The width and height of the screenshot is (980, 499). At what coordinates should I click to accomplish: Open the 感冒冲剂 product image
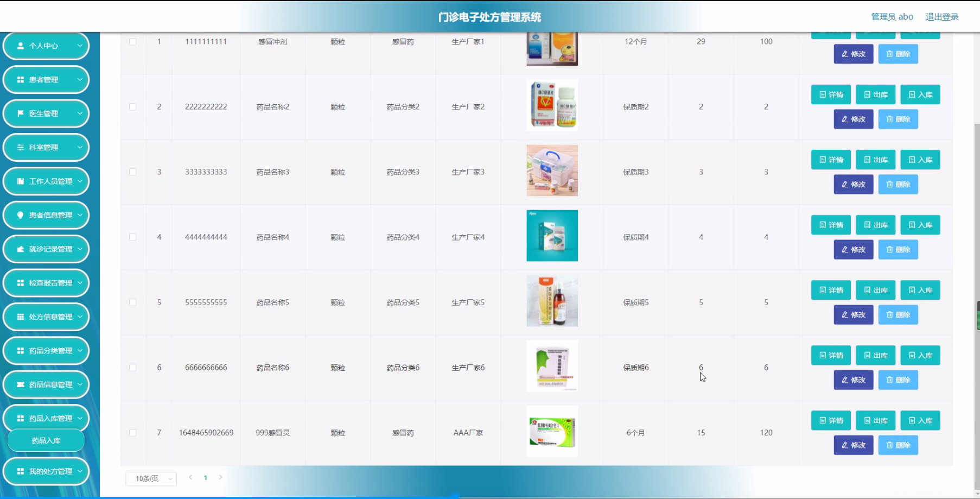pyautogui.click(x=552, y=49)
